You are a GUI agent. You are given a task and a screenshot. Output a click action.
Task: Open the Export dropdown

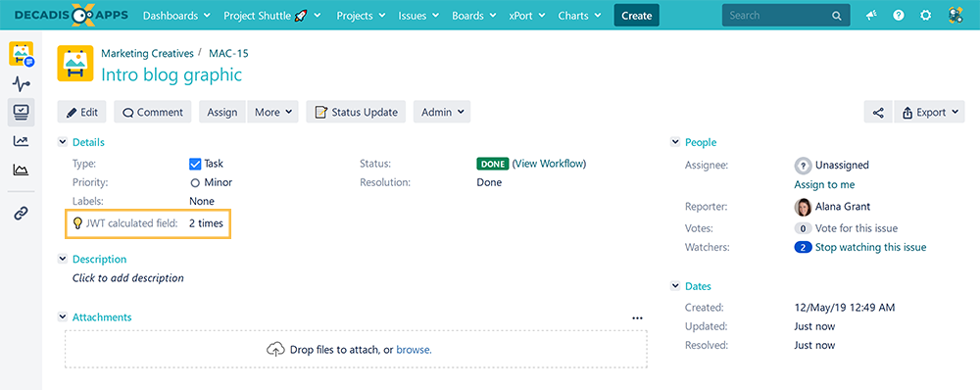929,113
